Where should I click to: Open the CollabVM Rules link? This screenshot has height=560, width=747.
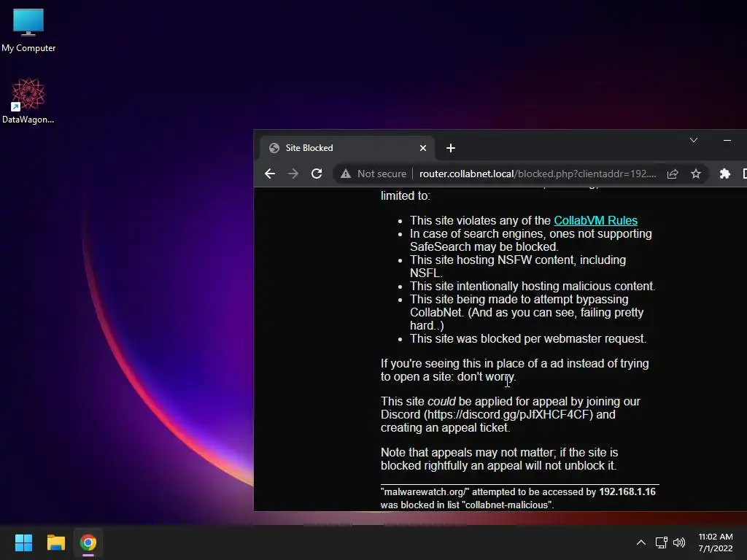[595, 220]
